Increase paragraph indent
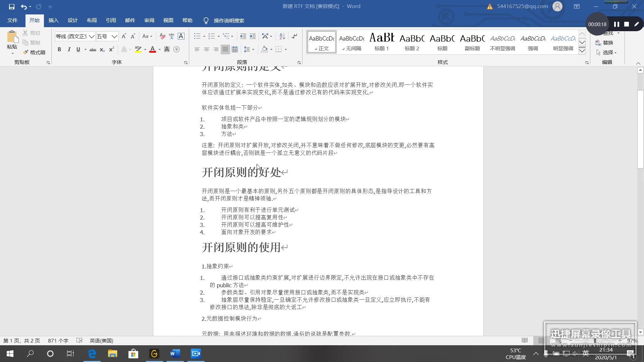Image resolution: width=644 pixels, height=362 pixels. (x=253, y=36)
